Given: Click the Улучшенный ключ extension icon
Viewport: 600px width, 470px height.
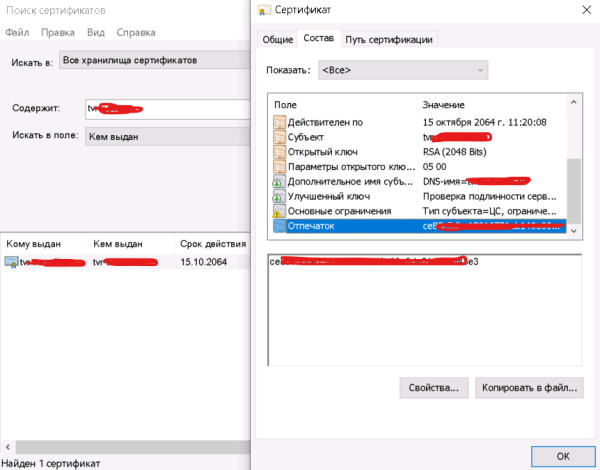Looking at the screenshot, I should tap(279, 196).
